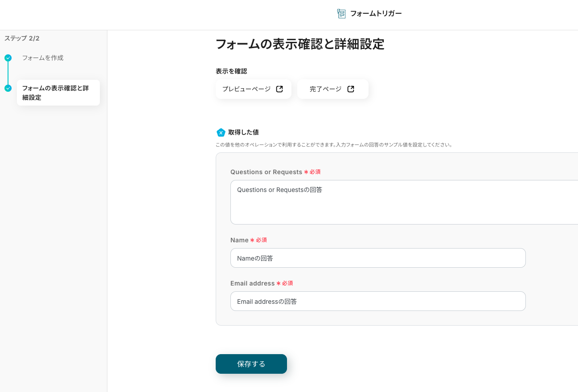Click the Questions or Requests field label
Image resolution: width=578 pixels, height=392 pixels.
pos(266,172)
